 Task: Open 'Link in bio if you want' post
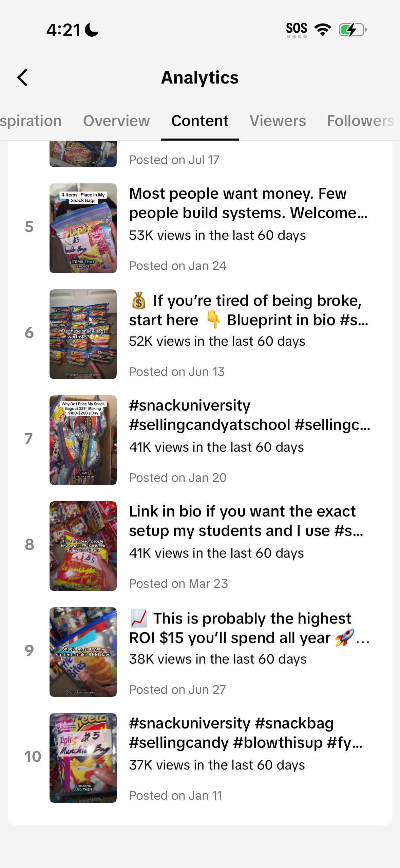[246, 521]
